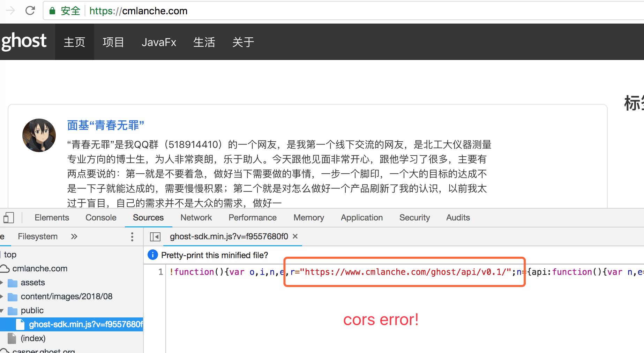Click the Pretty-print info icon
The width and height of the screenshot is (644, 353).
click(x=153, y=255)
